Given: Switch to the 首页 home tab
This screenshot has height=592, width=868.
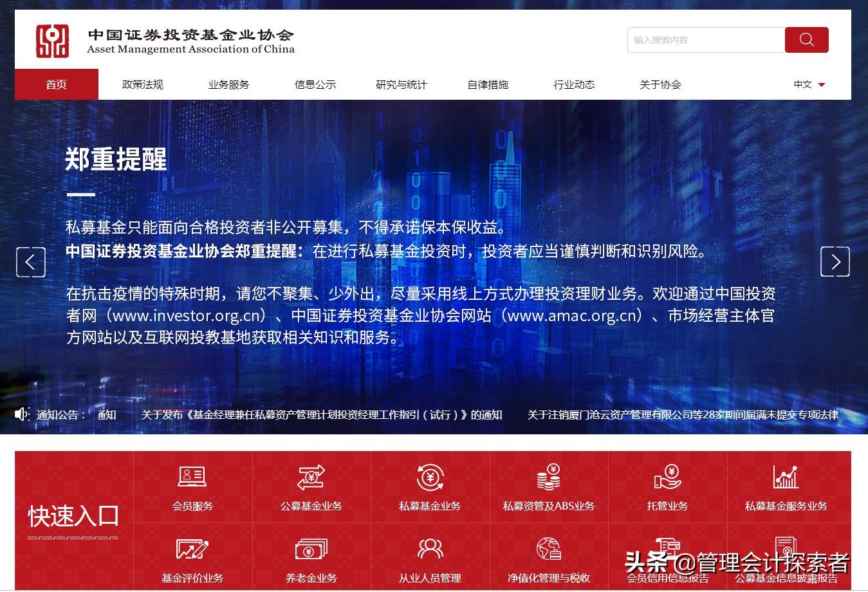Looking at the screenshot, I should [57, 84].
